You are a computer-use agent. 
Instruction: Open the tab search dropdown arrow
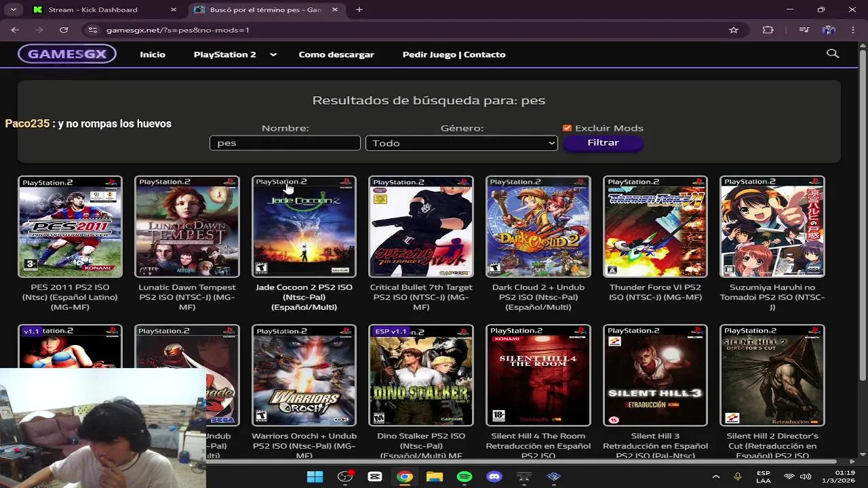coord(13,9)
